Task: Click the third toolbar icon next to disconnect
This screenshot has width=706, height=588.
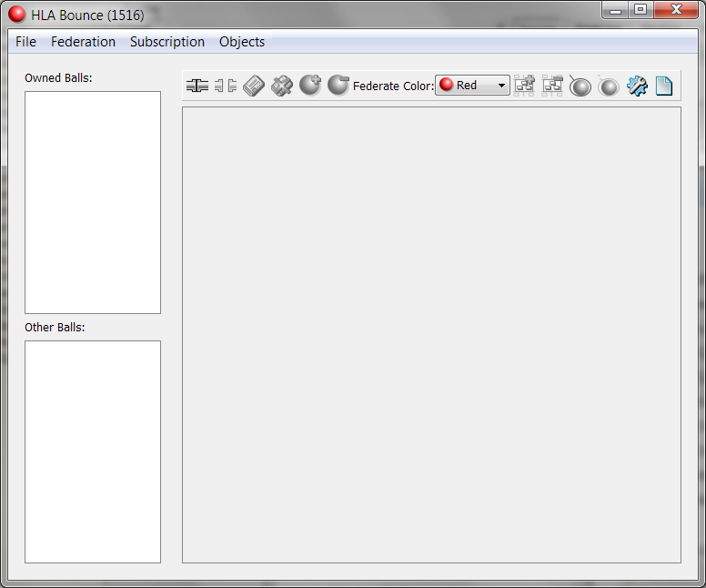Action: [x=254, y=86]
